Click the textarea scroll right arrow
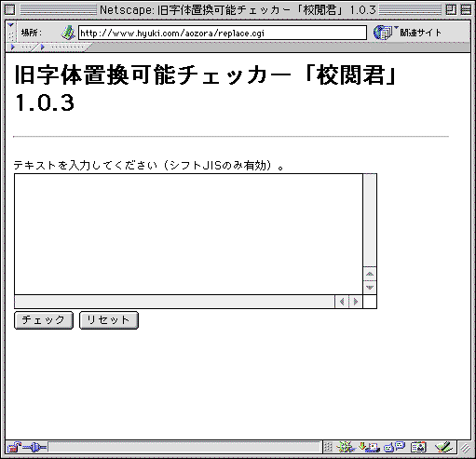The image size is (476, 459). [x=356, y=302]
